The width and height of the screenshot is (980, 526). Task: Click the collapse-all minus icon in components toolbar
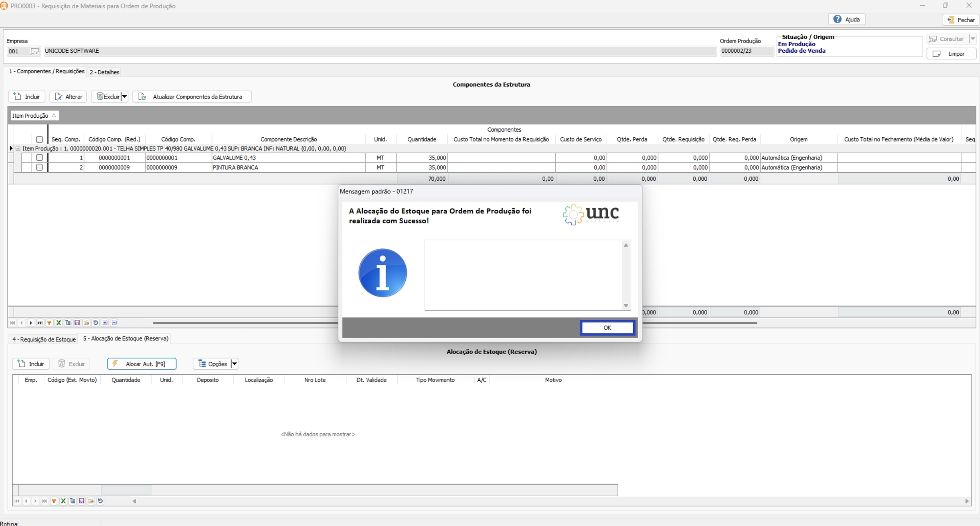(115, 323)
